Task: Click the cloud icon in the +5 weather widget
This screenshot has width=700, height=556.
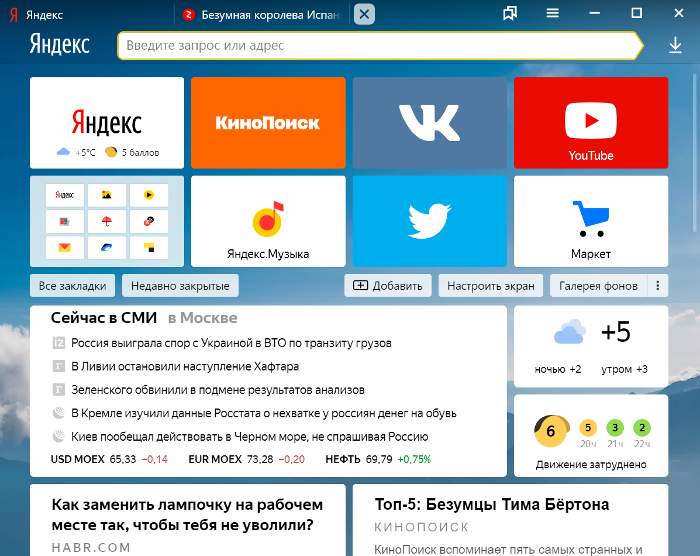Action: click(x=570, y=332)
